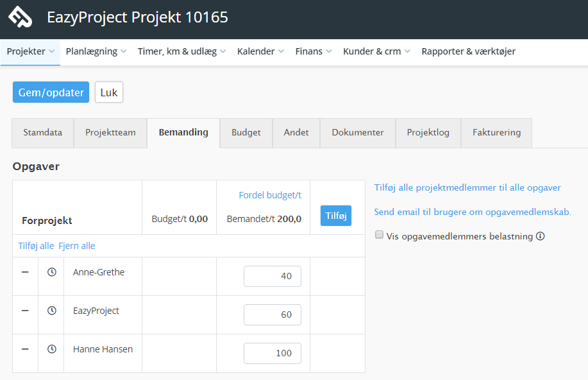
Task: Click the Tilføj button for Forprojekt
Action: click(x=336, y=216)
